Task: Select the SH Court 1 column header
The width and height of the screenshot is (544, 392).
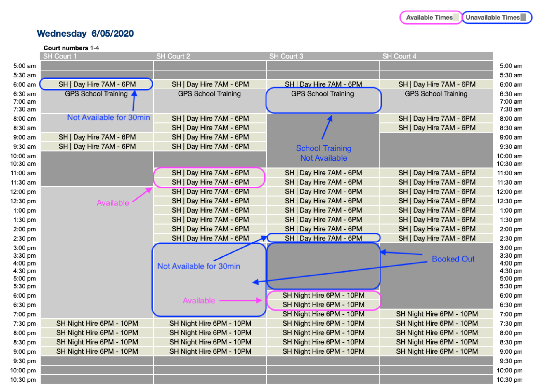Action: pos(97,56)
